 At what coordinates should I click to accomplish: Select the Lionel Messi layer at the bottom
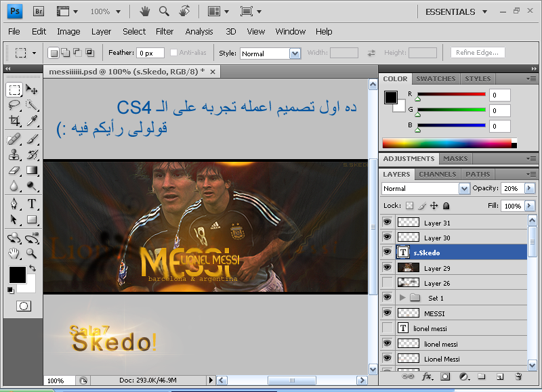[442, 360]
